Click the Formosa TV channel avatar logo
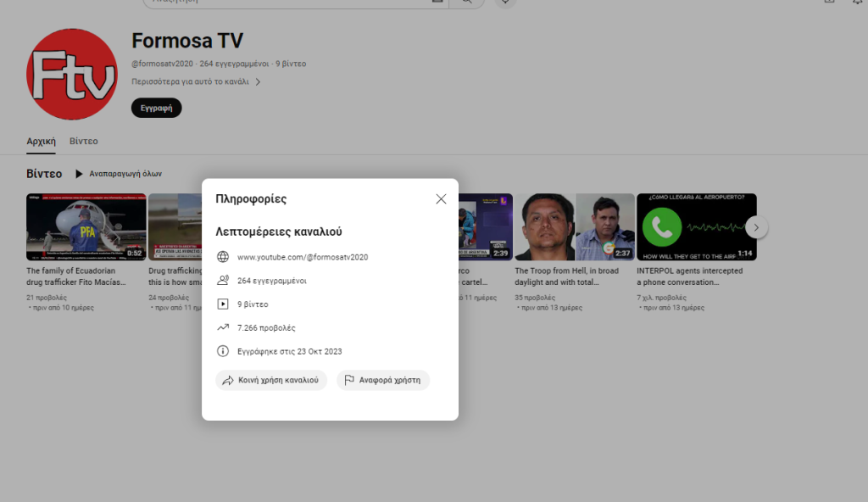 pos(72,75)
